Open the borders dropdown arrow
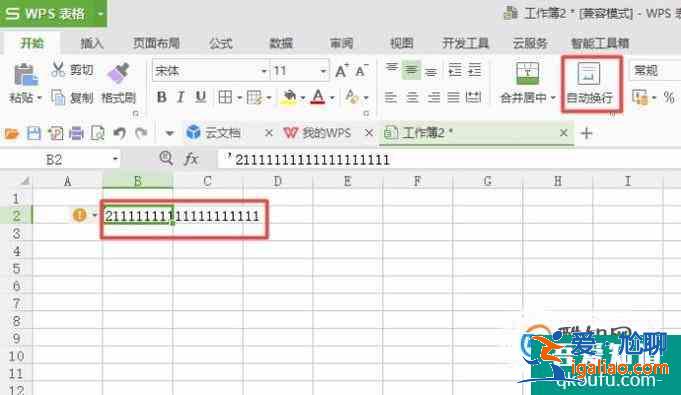The height and width of the screenshot is (395, 681). (x=239, y=98)
